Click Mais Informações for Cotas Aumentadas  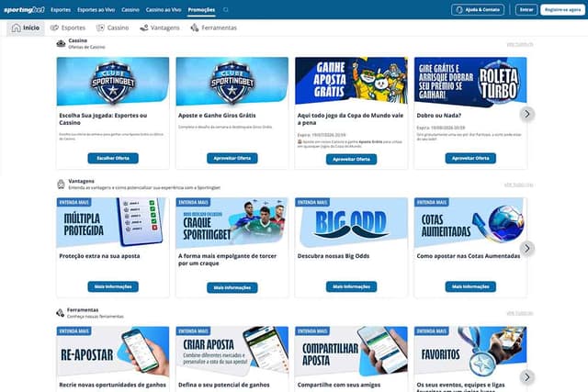pyautogui.click(x=470, y=286)
